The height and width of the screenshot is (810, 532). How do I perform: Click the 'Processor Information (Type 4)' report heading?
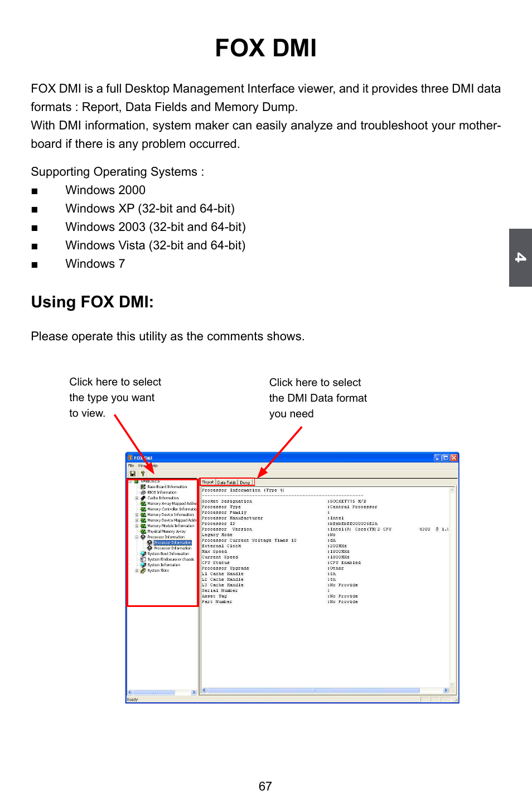point(243,490)
